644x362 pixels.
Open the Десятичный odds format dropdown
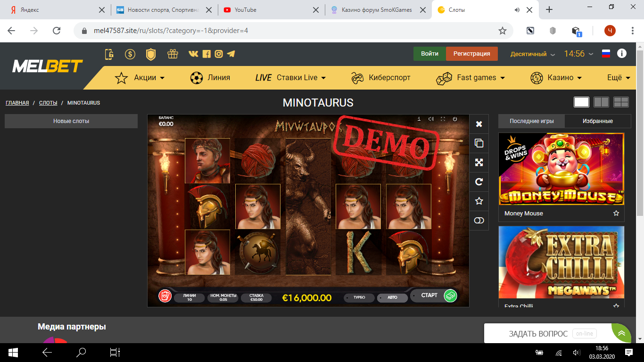pos(533,54)
